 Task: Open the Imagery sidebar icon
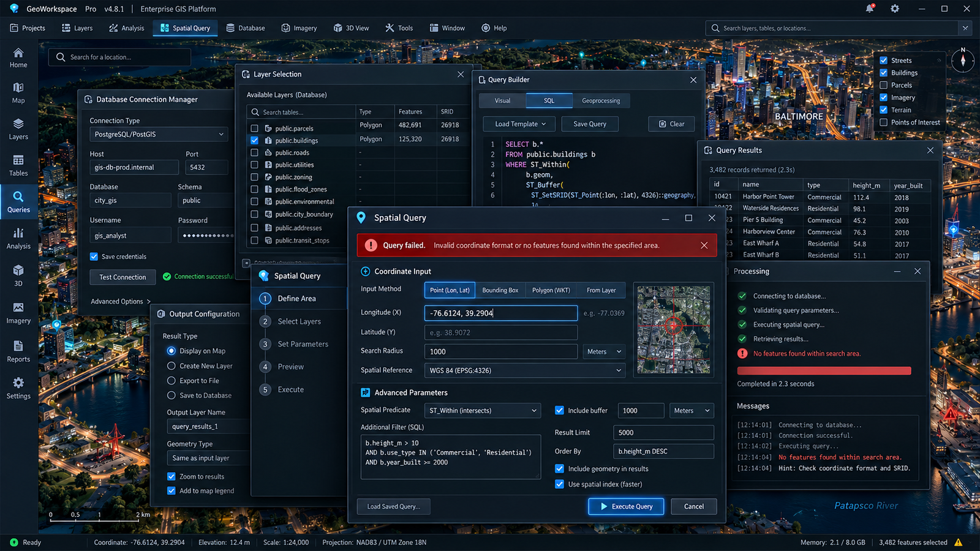pos(18,313)
